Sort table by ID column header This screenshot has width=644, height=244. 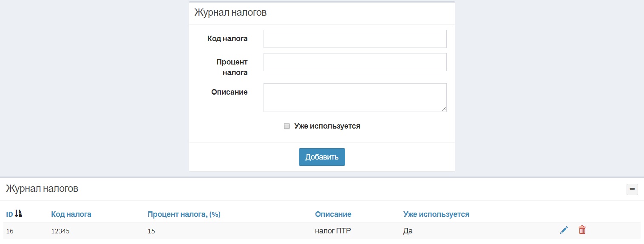(x=9, y=214)
